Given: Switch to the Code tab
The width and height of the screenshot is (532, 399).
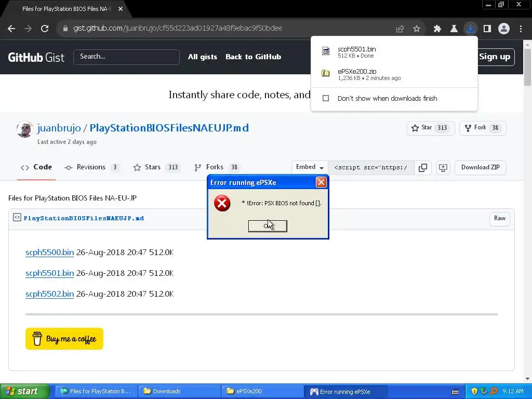Looking at the screenshot, I should (36, 167).
